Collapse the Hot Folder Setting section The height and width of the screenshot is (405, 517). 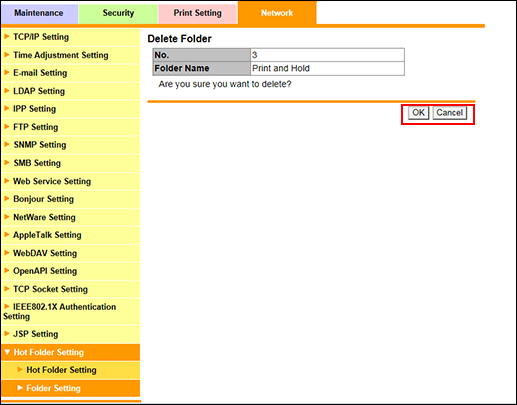point(7,352)
